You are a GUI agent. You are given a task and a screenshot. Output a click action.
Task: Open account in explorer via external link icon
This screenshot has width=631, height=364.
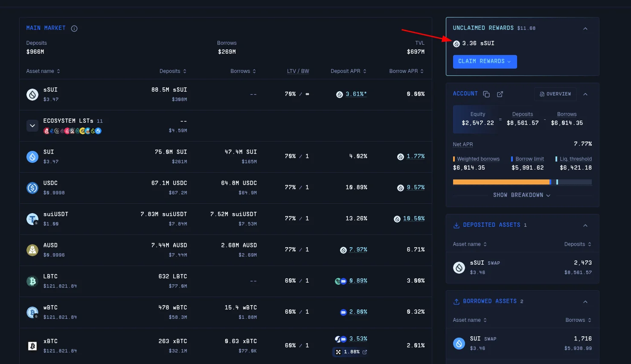pyautogui.click(x=500, y=94)
